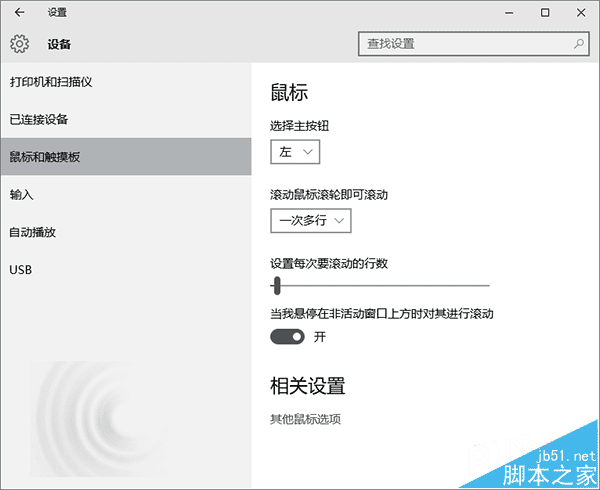Switch to the 输入 settings page

pyautogui.click(x=22, y=195)
